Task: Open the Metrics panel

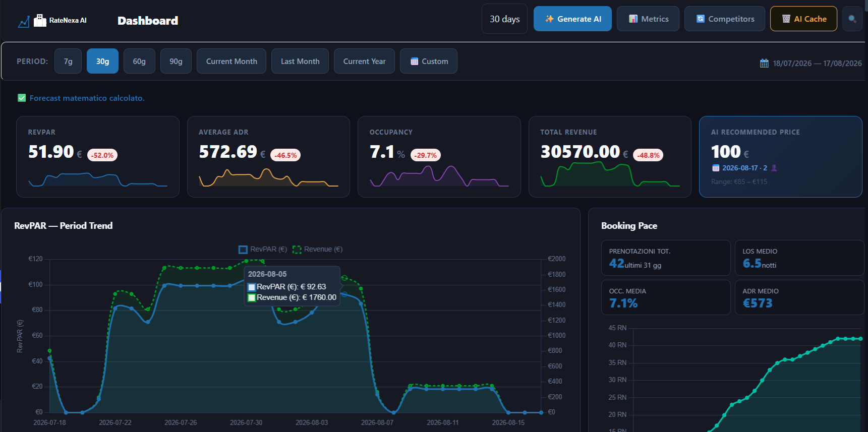Action: 648,19
